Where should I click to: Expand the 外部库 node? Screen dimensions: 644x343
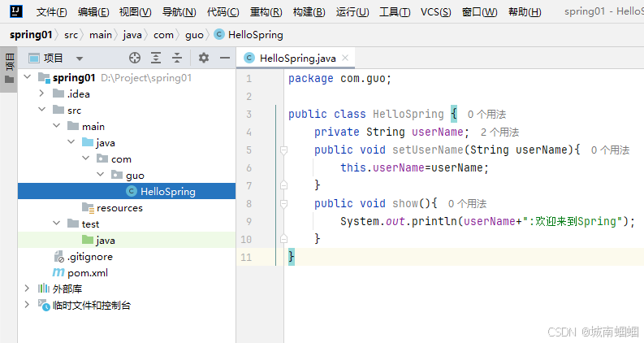click(x=27, y=289)
